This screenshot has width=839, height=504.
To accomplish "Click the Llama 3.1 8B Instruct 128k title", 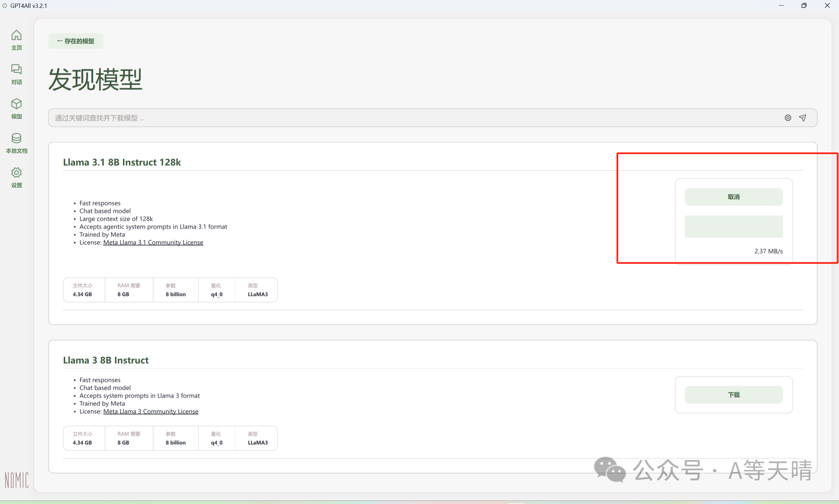I will click(x=122, y=162).
